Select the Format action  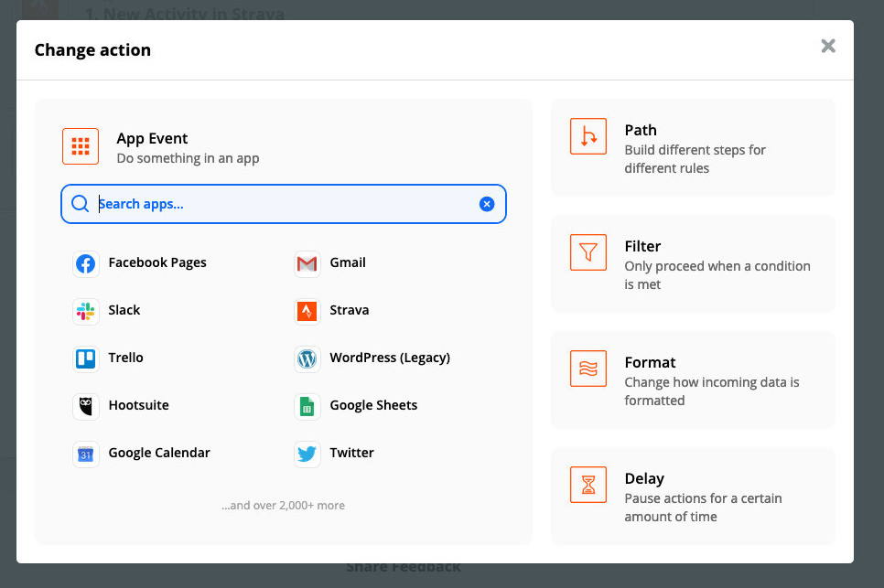coord(693,380)
